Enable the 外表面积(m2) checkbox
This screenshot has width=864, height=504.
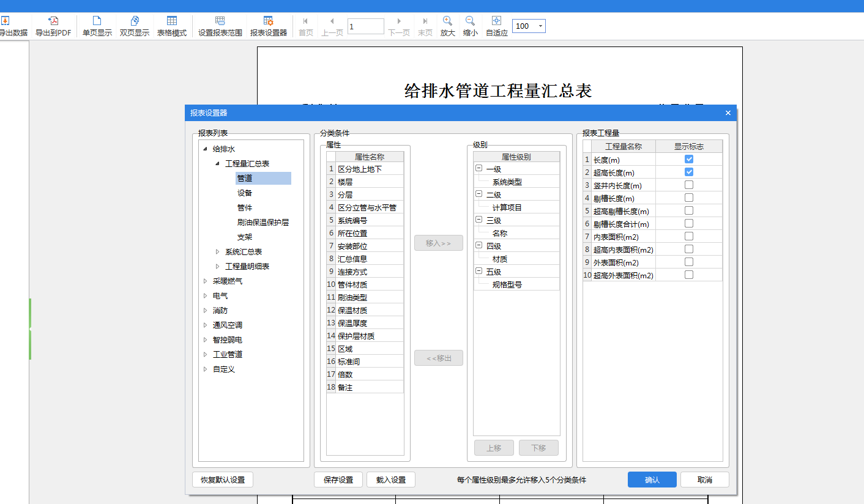pos(689,262)
